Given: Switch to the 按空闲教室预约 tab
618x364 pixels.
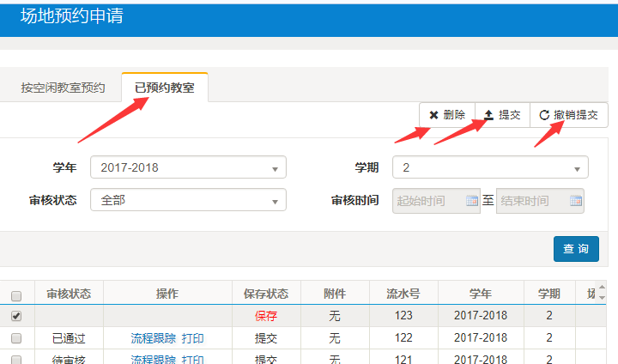Looking at the screenshot, I should 63,88.
